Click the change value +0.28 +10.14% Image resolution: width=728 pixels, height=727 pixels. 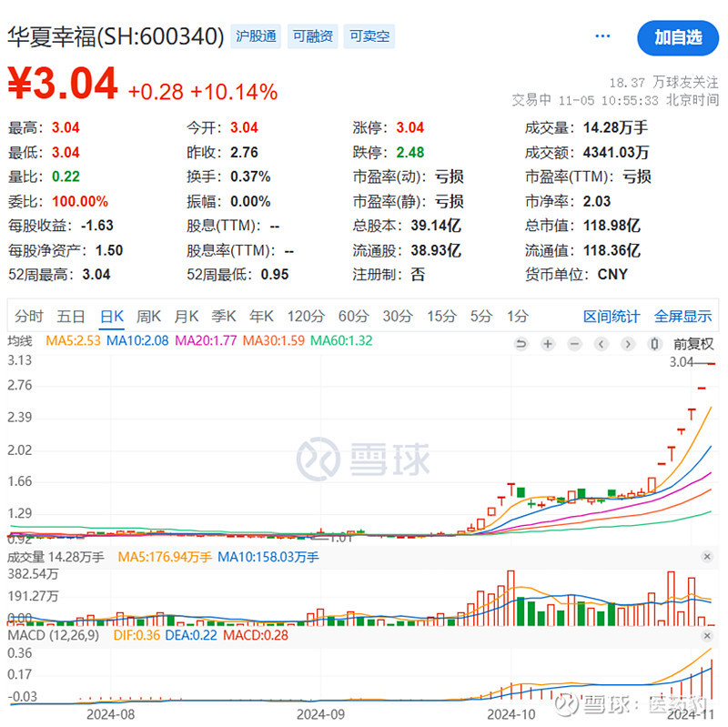click(x=202, y=92)
